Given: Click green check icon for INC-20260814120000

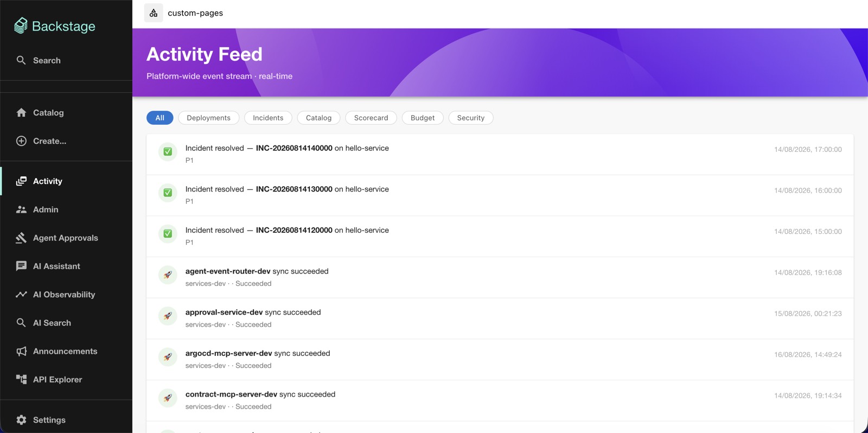Looking at the screenshot, I should point(168,233).
